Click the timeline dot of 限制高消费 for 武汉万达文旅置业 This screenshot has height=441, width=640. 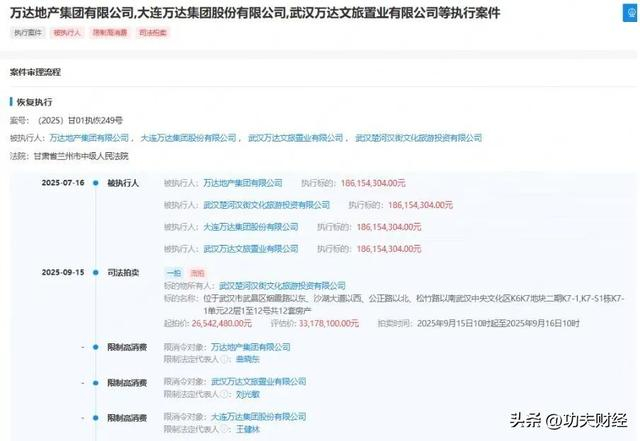pos(96,383)
